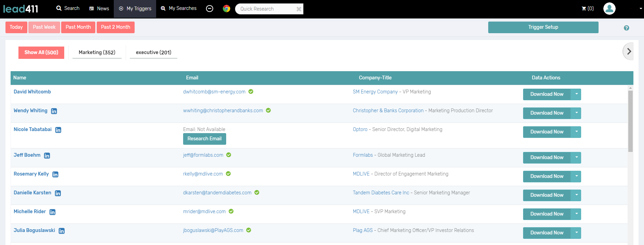The width and height of the screenshot is (644, 245).
Task: Clear the Quick Research field
Action: coord(299,9)
